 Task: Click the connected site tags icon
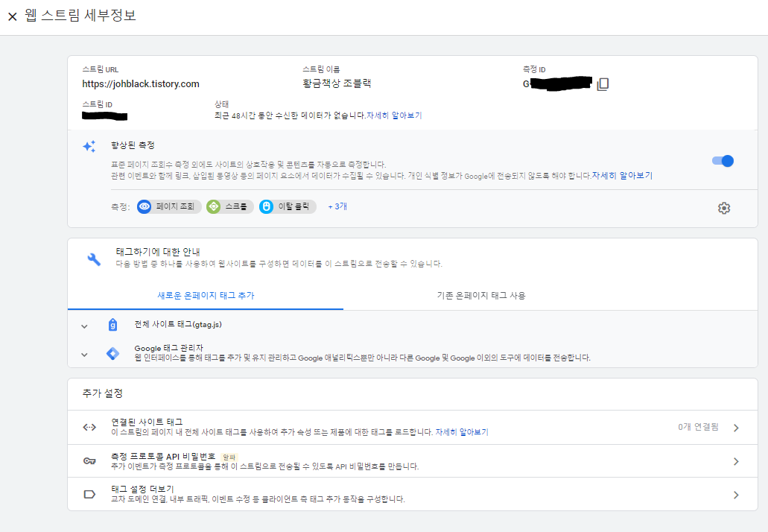pos(89,427)
